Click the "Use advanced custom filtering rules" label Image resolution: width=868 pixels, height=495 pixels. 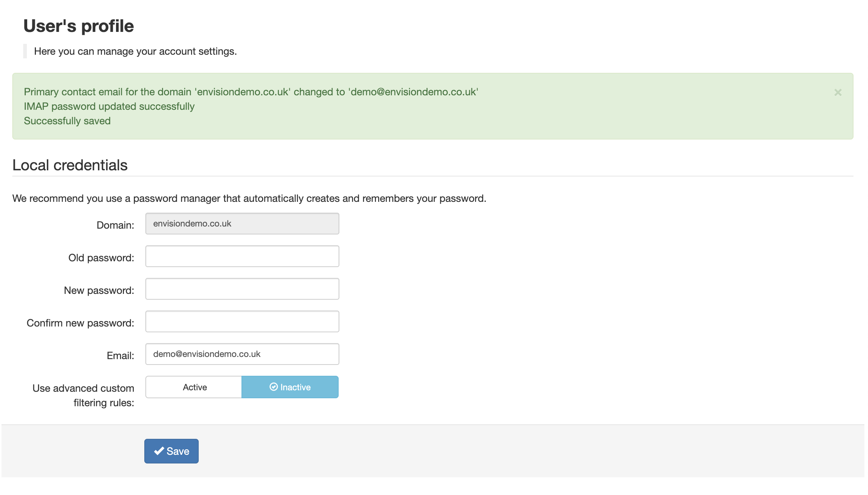(x=83, y=395)
